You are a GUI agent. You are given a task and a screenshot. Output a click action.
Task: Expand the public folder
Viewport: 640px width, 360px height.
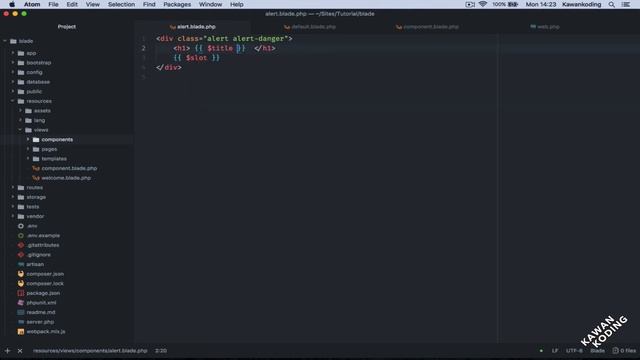(13, 91)
